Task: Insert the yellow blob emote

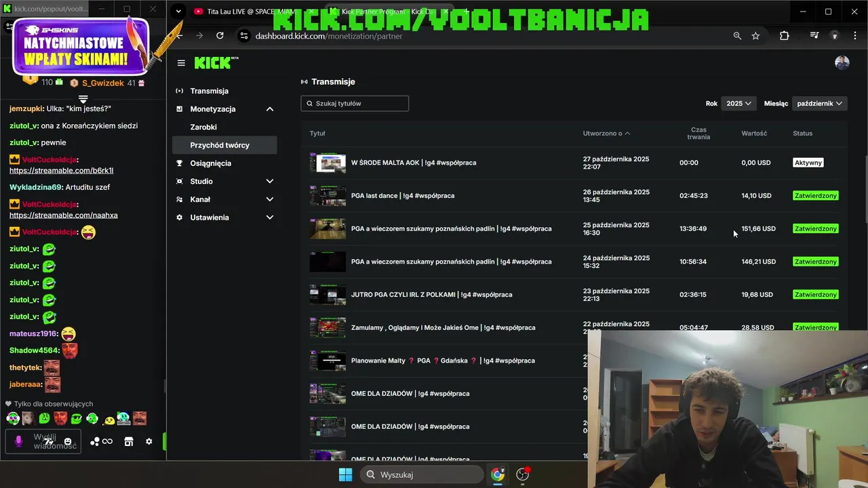Action: 108,420
